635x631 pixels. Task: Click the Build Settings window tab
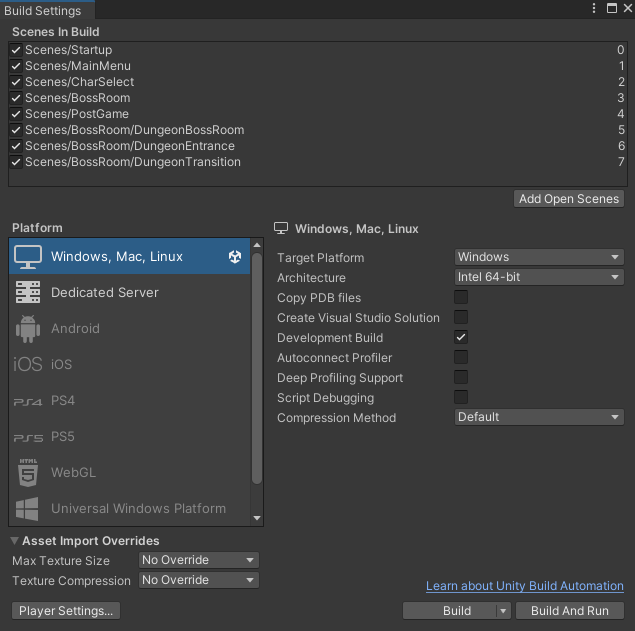tap(44, 11)
